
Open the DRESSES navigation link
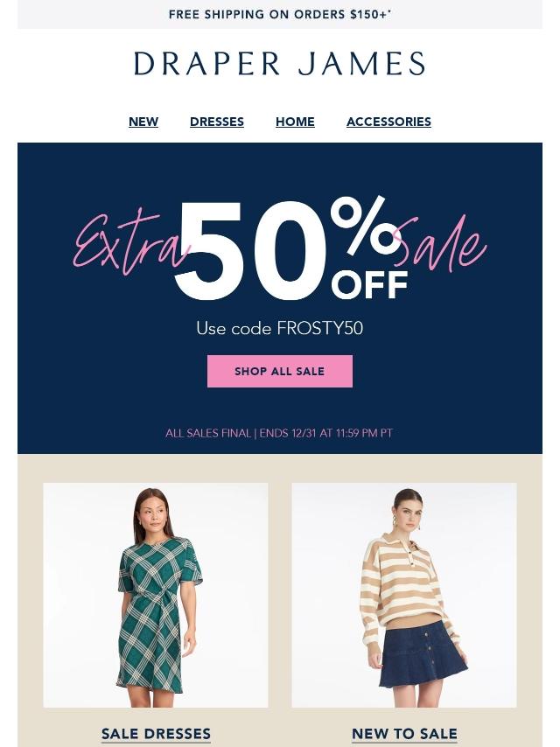(x=217, y=122)
